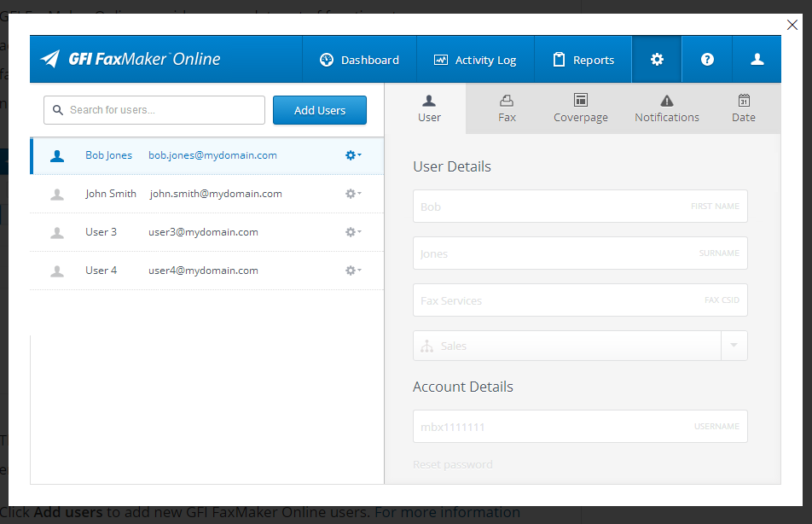Click the Surname field containing Jones
This screenshot has width=812, height=524.
(x=580, y=253)
